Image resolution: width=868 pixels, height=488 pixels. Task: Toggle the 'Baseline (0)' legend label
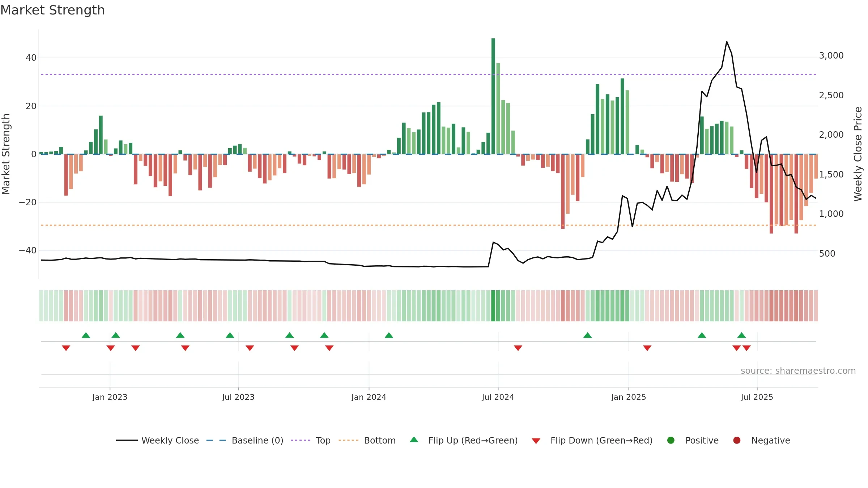coord(258,440)
